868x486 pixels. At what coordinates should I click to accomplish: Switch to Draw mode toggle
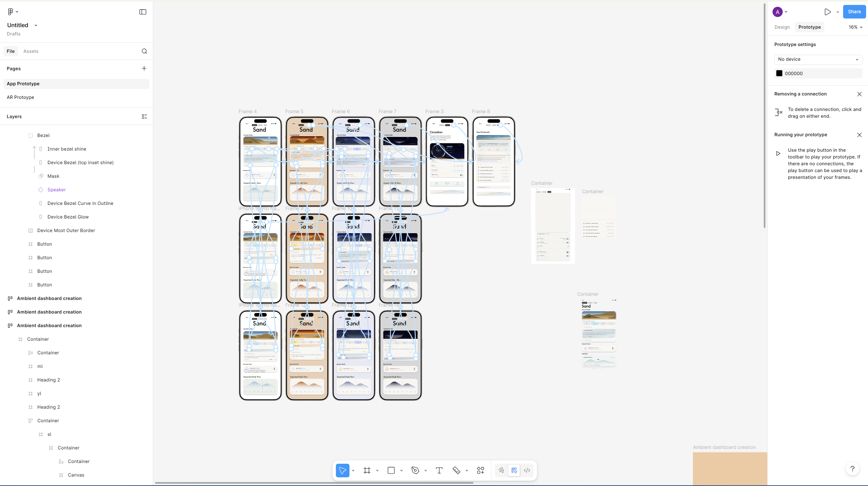[501, 470]
